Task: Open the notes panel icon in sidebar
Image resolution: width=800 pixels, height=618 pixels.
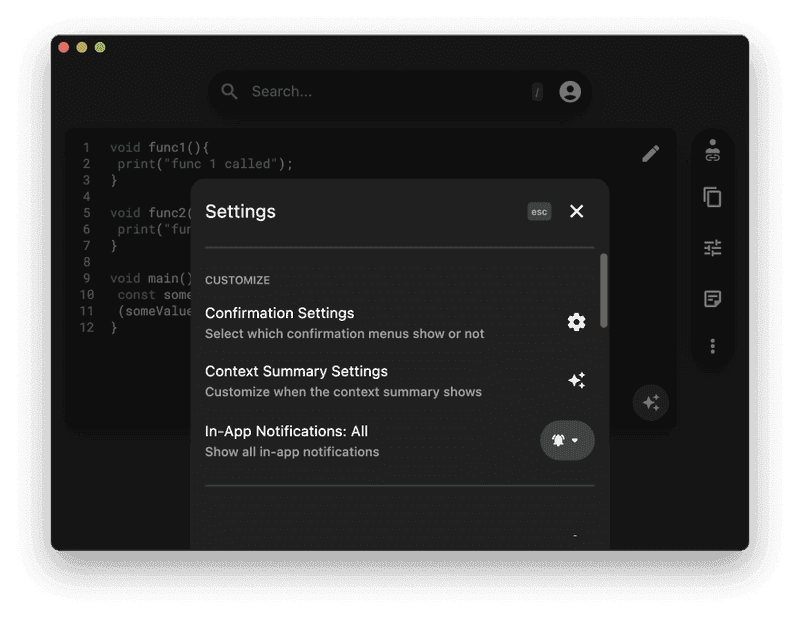Action: coord(712,296)
